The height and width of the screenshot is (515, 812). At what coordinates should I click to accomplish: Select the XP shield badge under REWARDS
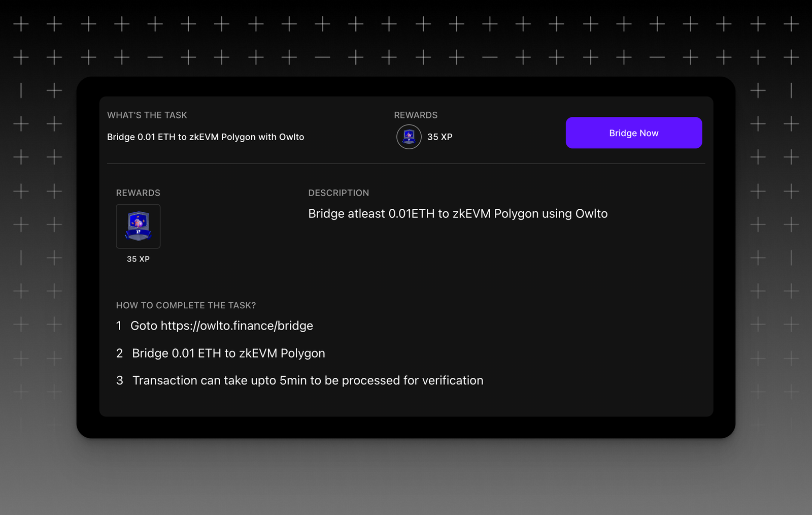138,226
